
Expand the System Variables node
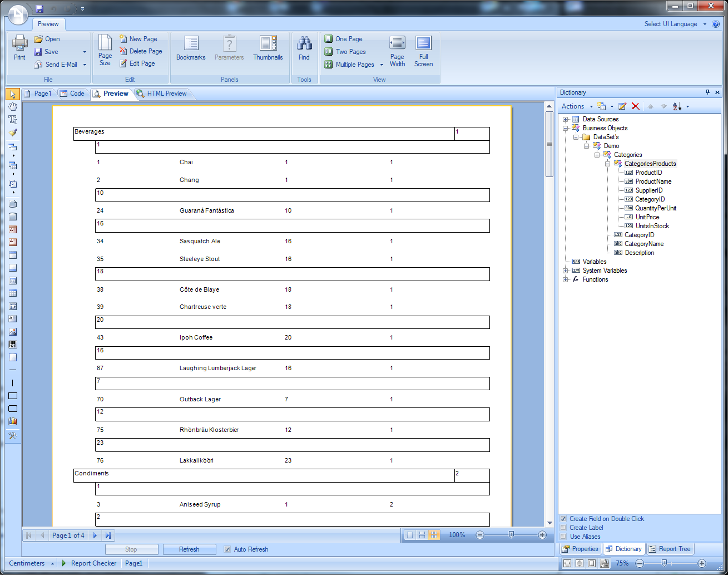click(565, 271)
